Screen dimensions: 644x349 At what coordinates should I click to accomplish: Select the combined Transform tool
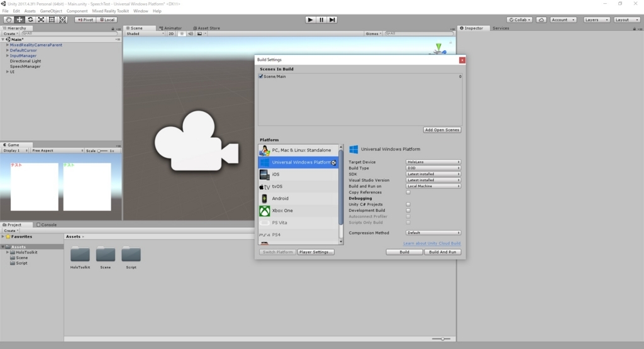click(62, 19)
